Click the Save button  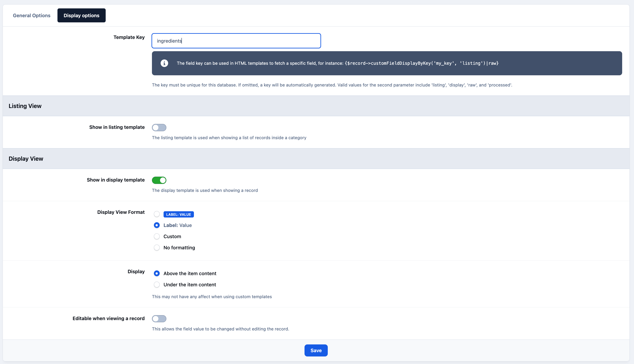[x=316, y=350]
